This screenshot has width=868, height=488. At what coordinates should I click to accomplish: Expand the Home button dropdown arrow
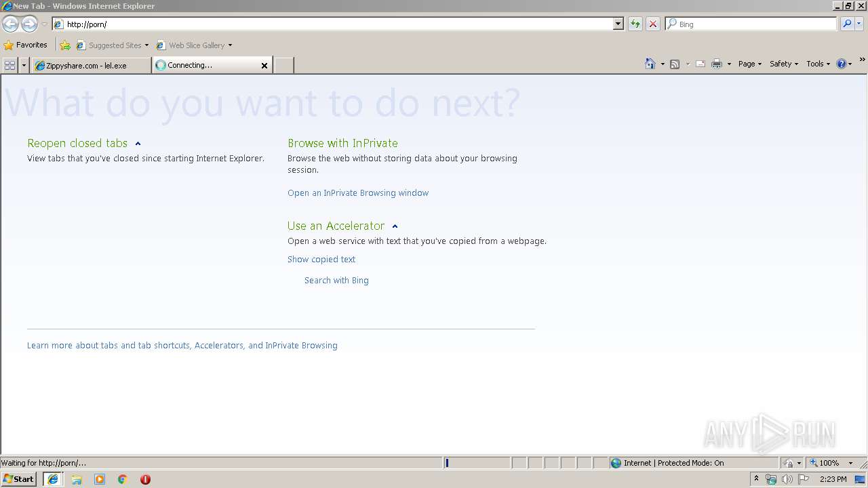pos(663,64)
